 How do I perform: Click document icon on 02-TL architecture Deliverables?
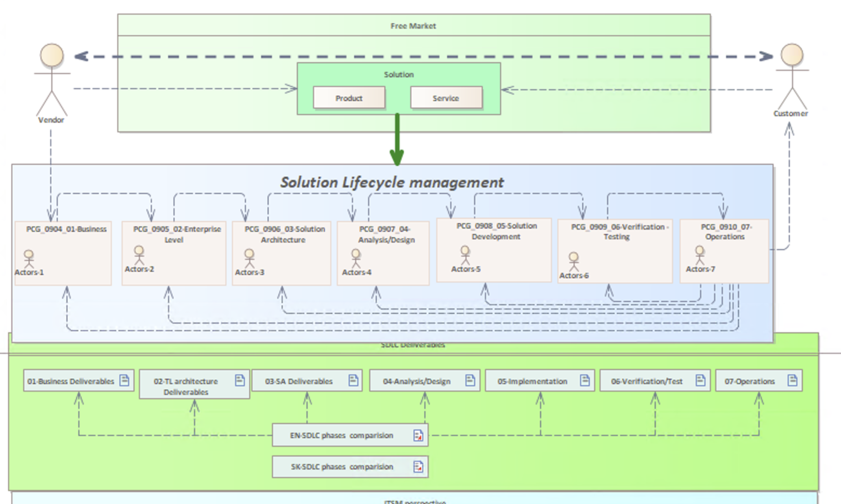(x=240, y=380)
